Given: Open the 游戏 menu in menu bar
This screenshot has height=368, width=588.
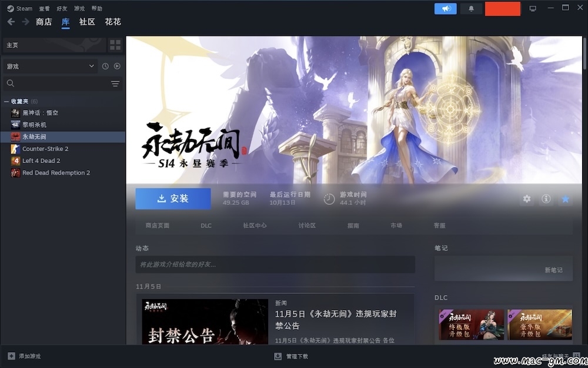Looking at the screenshot, I should pyautogui.click(x=79, y=8).
